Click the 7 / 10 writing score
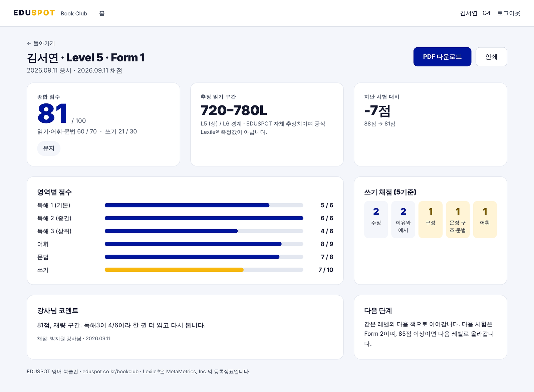 tap(326, 270)
